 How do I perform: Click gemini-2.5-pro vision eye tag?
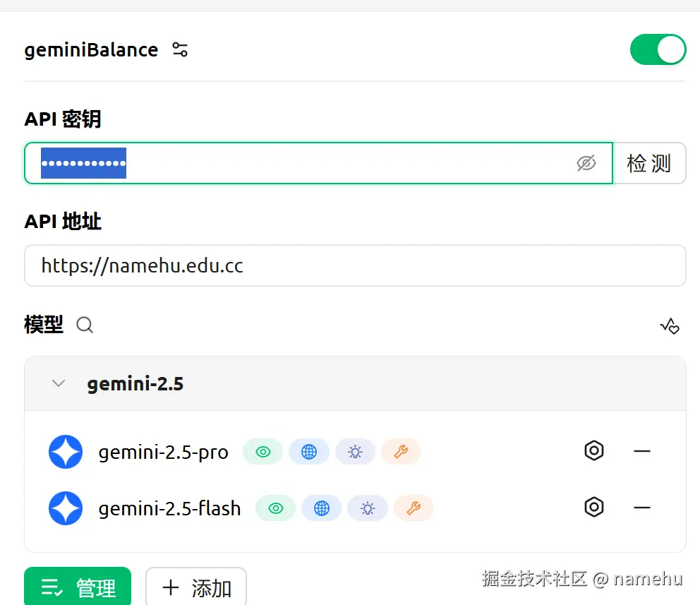(x=263, y=452)
